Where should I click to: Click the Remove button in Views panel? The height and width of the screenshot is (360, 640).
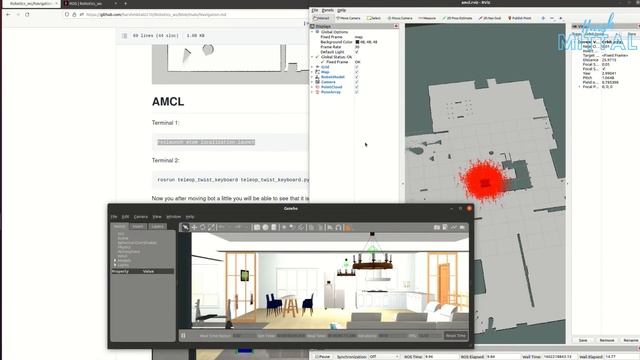point(607,340)
